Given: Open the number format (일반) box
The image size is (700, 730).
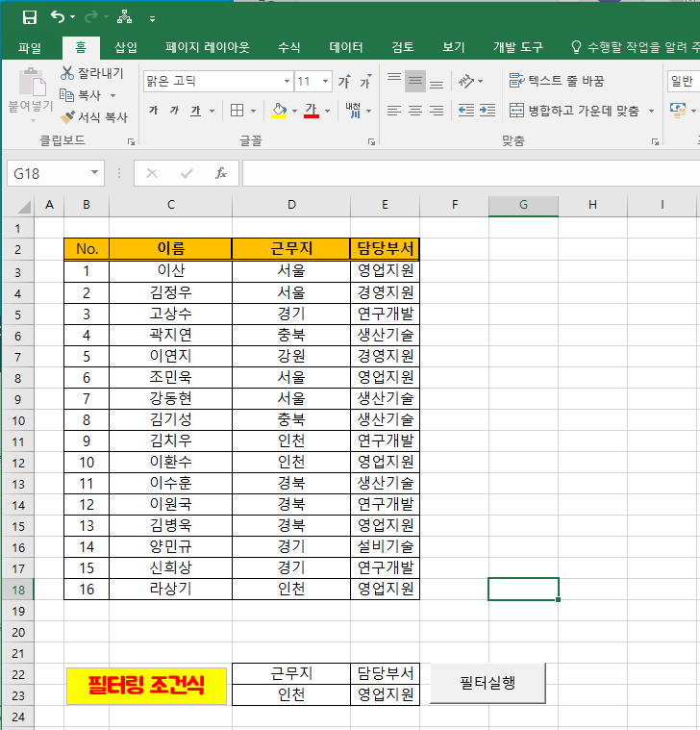Looking at the screenshot, I should click(684, 82).
